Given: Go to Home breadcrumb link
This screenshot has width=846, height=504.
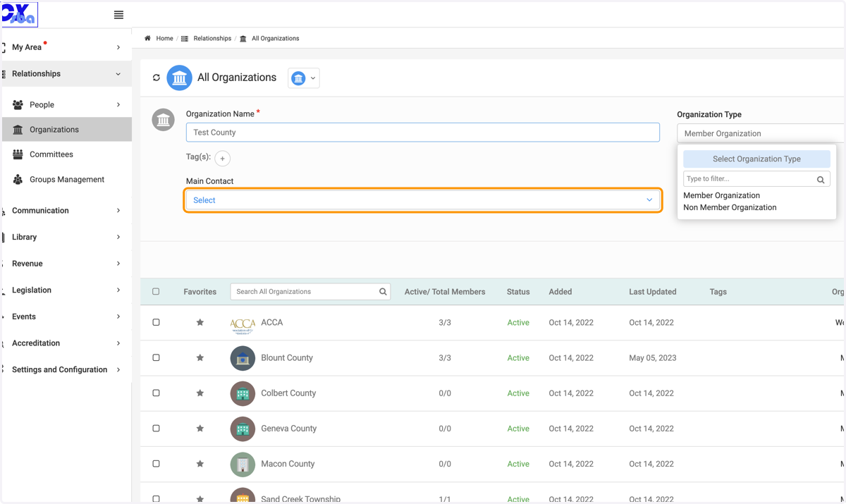Looking at the screenshot, I should pyautogui.click(x=164, y=39).
